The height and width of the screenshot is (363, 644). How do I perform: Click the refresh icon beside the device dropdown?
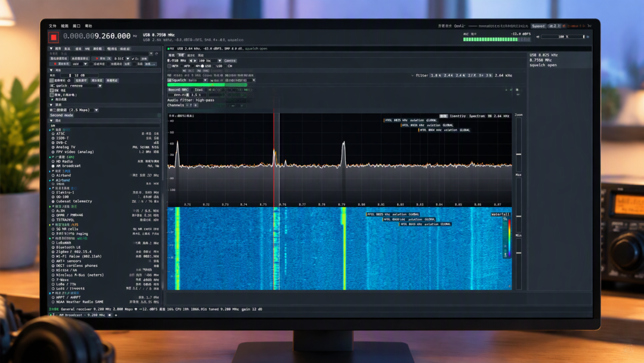(156, 54)
